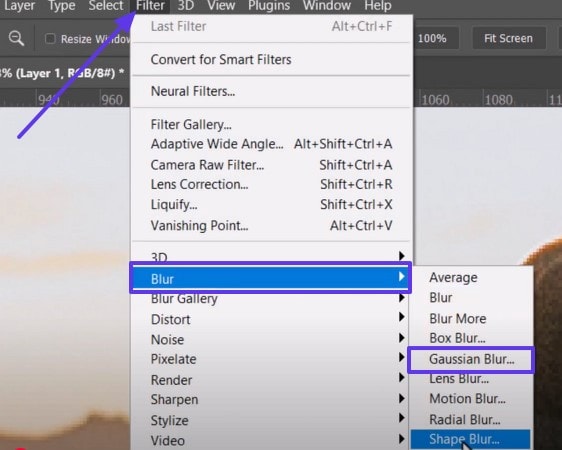Choose Vanishing Point
The width and height of the screenshot is (562, 450).
pos(272,226)
